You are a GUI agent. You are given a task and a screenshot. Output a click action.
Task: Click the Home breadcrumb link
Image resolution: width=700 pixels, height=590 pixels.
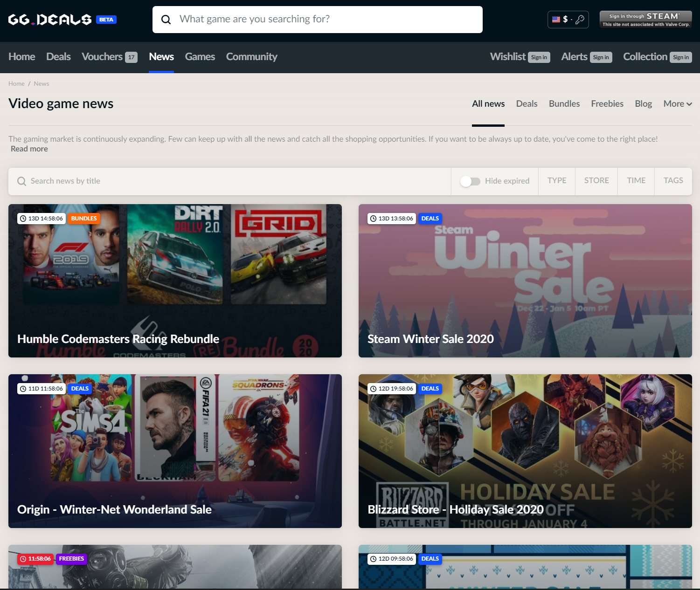16,84
